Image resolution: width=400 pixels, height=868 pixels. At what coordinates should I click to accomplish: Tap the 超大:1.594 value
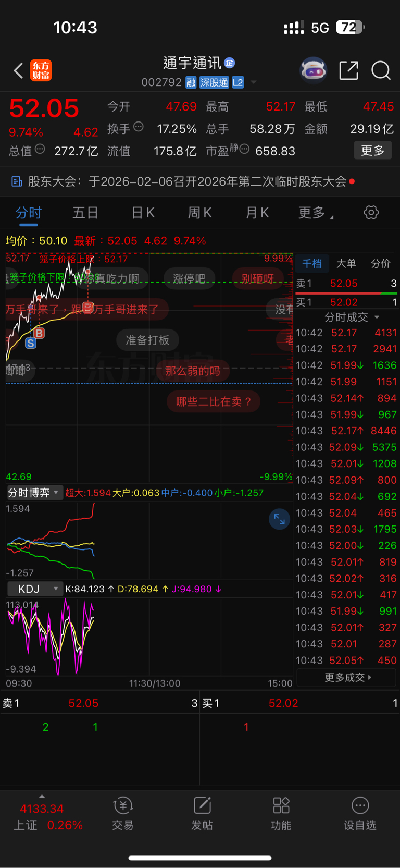[88, 493]
